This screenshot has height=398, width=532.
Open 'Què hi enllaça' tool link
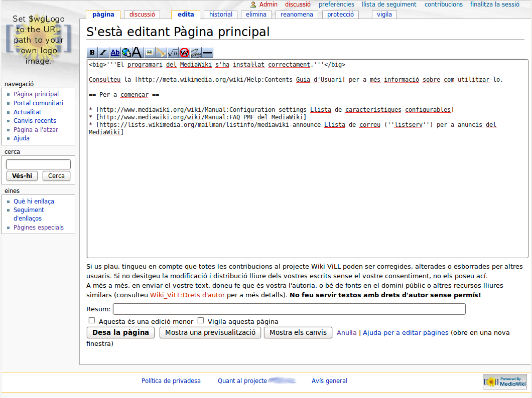click(x=34, y=201)
